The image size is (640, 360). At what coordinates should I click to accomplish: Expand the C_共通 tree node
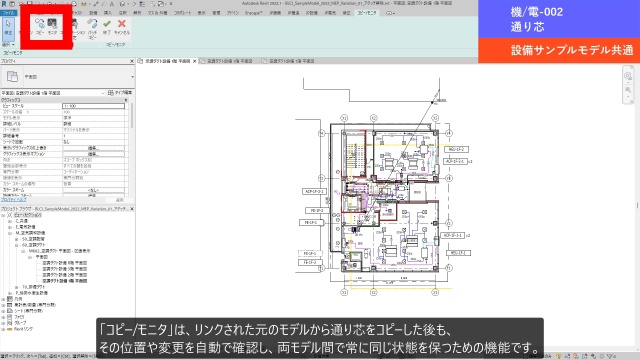click(x=10, y=221)
